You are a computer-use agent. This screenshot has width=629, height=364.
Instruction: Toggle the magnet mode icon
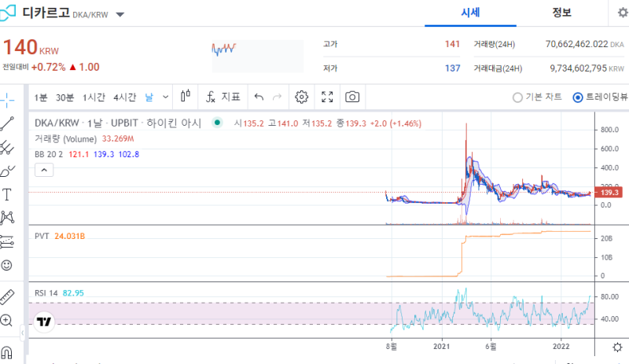tap(7, 352)
